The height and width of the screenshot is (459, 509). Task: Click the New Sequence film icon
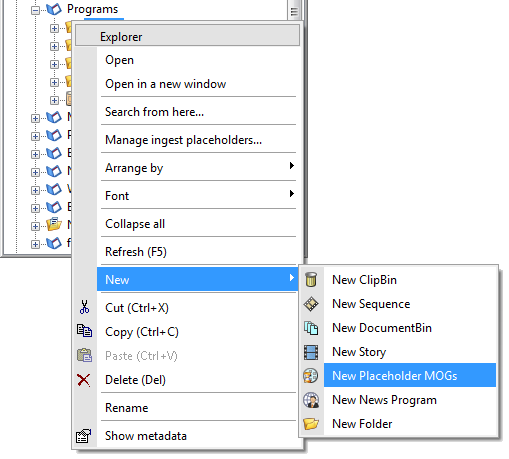click(x=311, y=304)
